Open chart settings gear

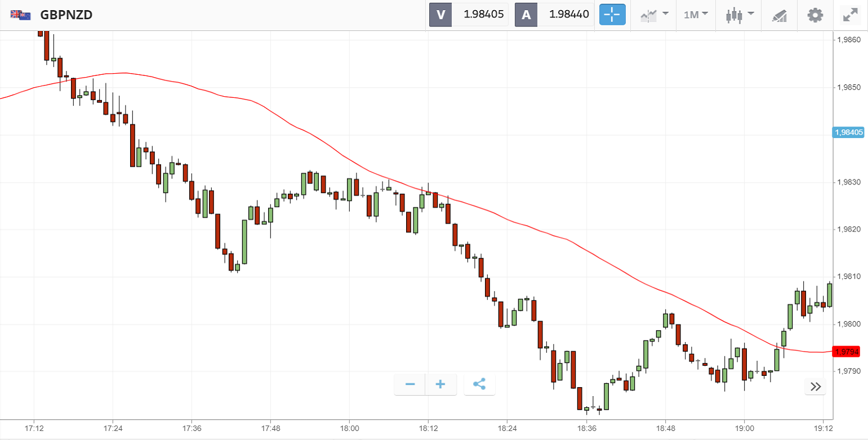pos(815,15)
